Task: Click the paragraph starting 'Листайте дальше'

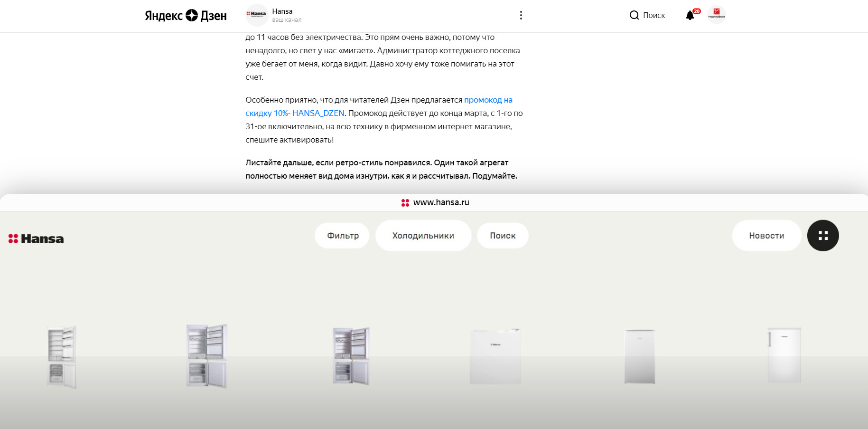Action: [381, 169]
